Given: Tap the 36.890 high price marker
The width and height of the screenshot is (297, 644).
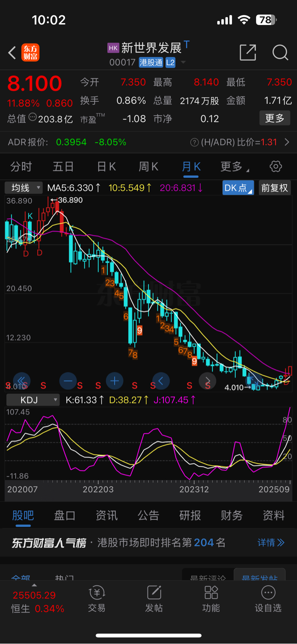Looking at the screenshot, I should [67, 200].
